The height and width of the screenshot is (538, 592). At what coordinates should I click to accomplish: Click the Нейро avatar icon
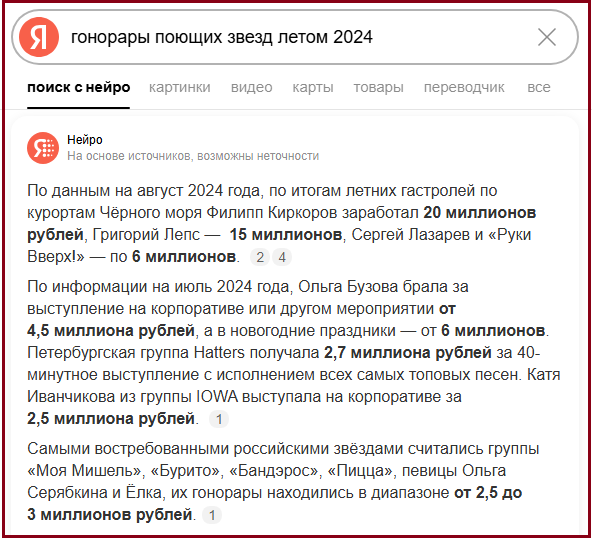(43, 148)
